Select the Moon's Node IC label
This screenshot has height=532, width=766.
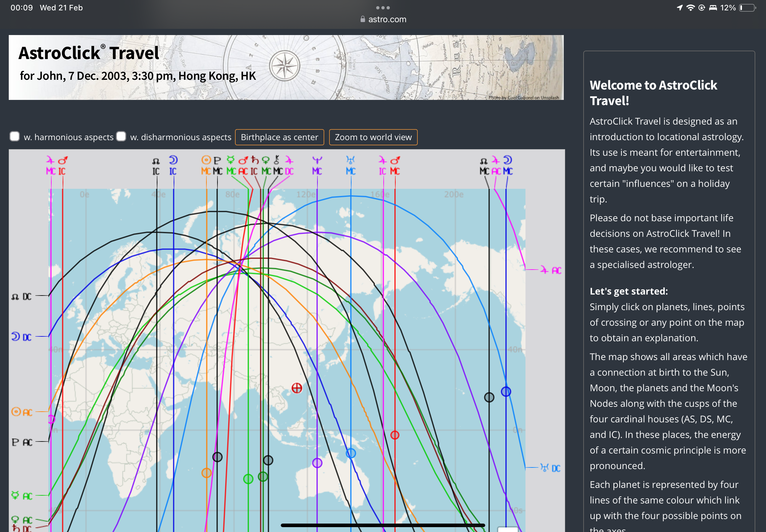coord(156,166)
